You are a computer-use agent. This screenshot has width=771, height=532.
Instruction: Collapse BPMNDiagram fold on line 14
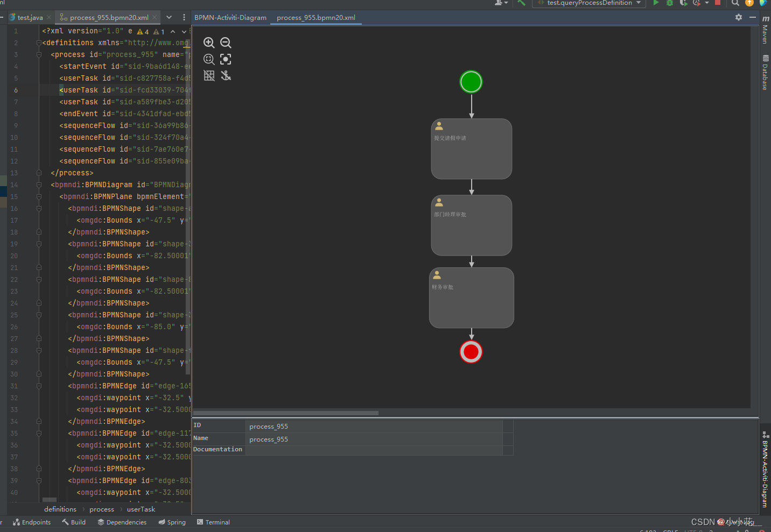click(39, 185)
